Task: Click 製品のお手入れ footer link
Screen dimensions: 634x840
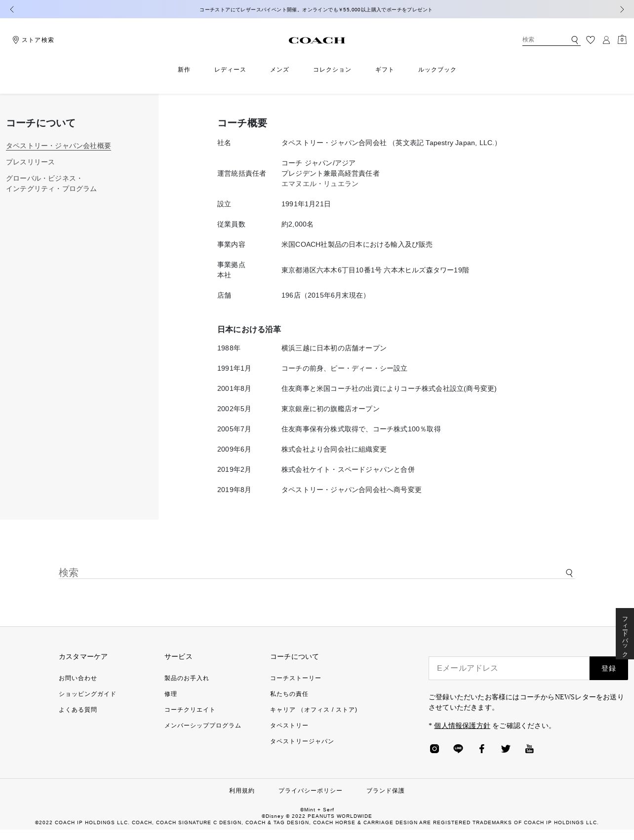Action: pos(187,678)
